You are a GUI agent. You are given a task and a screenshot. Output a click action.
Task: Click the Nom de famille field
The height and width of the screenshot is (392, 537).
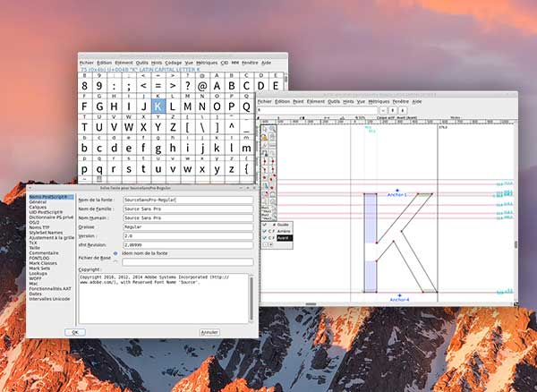point(188,209)
